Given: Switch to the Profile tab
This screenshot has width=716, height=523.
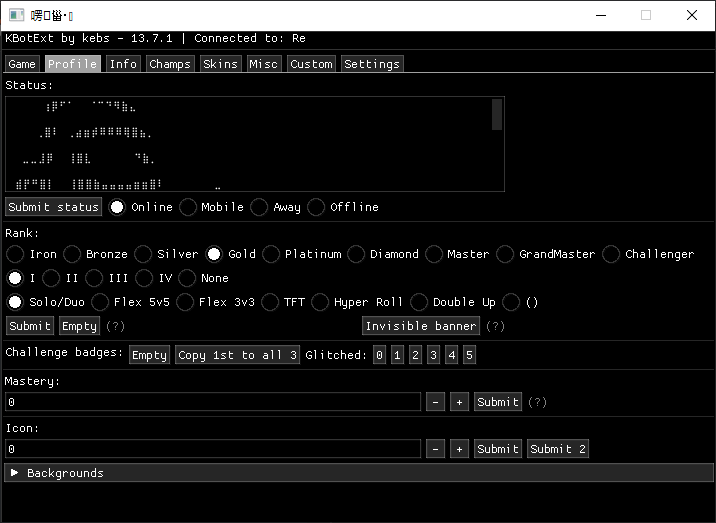Looking at the screenshot, I should coord(73,64).
